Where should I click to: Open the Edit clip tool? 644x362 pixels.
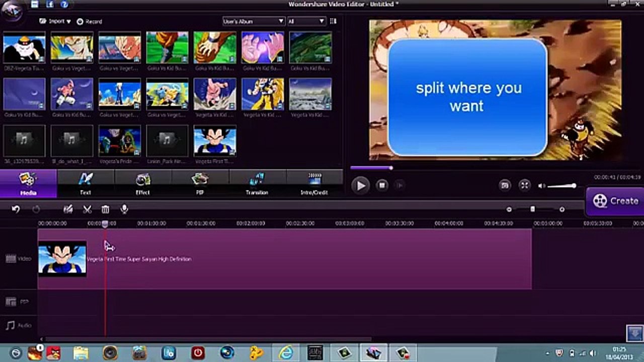[68, 209]
